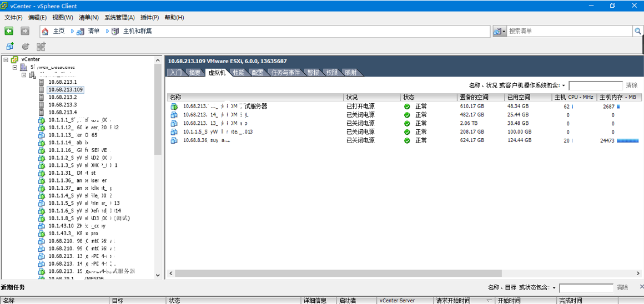The image size is (644, 304).
Task: Click the green status check in first VM row
Action: [x=407, y=107]
